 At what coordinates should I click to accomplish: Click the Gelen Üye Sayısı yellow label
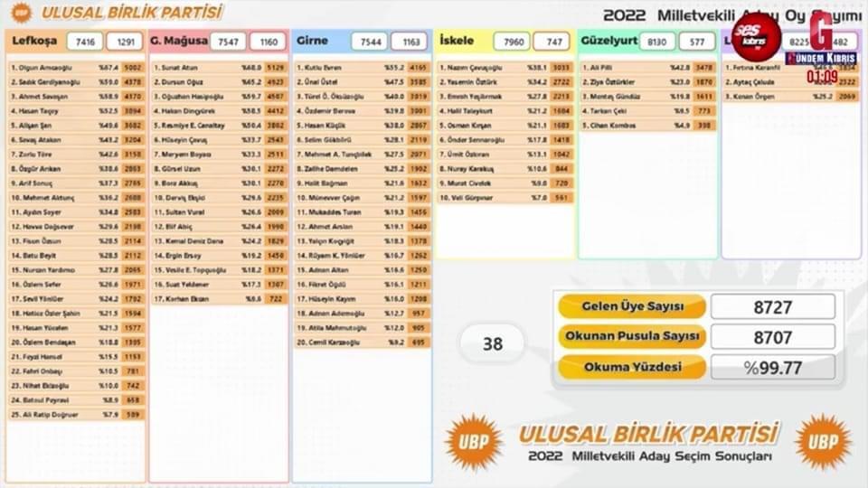(631, 307)
